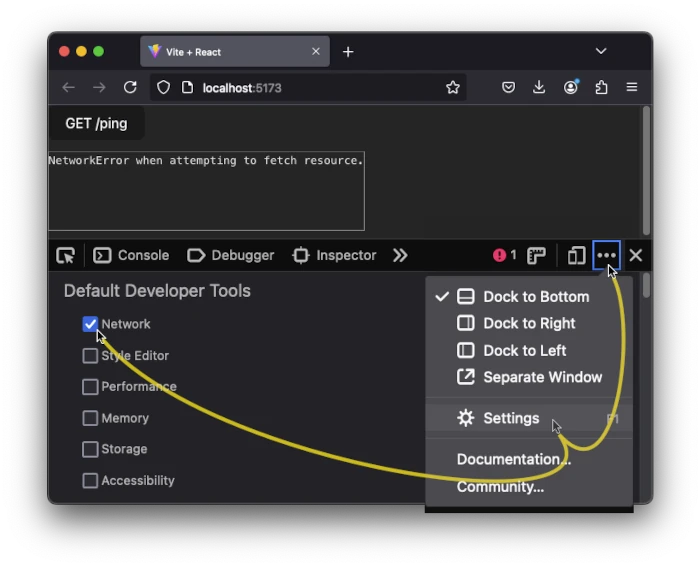Image resolution: width=700 pixels, height=567 pixels.
Task: Click the element picker icon in DevTools
Action: tap(66, 256)
